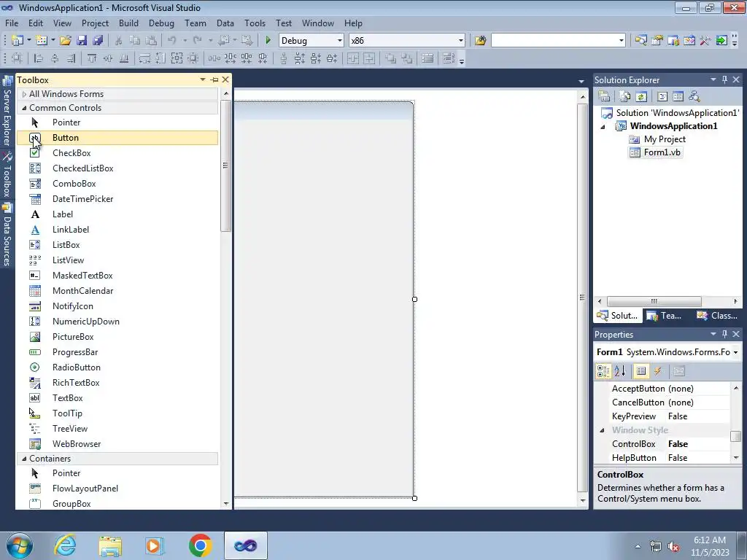747x560 pixels.
Task: Toggle auto-hide pin on Properties panel
Action: click(x=724, y=334)
